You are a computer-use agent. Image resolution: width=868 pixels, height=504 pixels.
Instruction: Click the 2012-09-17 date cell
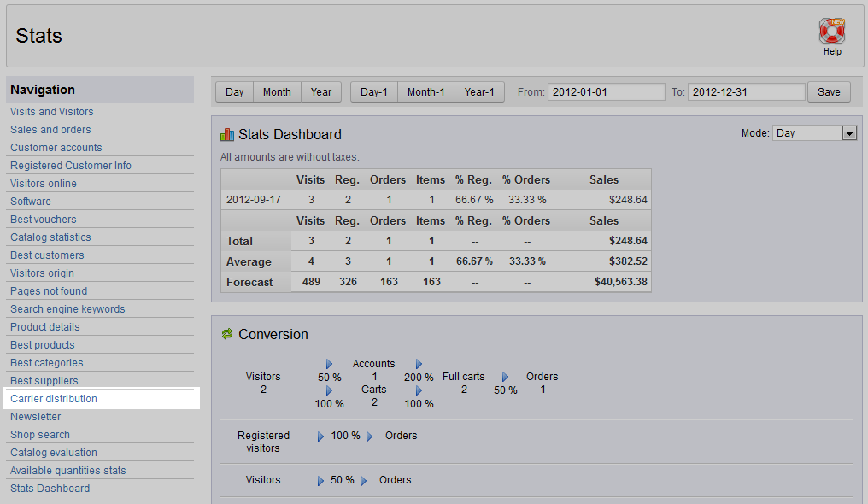[x=254, y=200]
